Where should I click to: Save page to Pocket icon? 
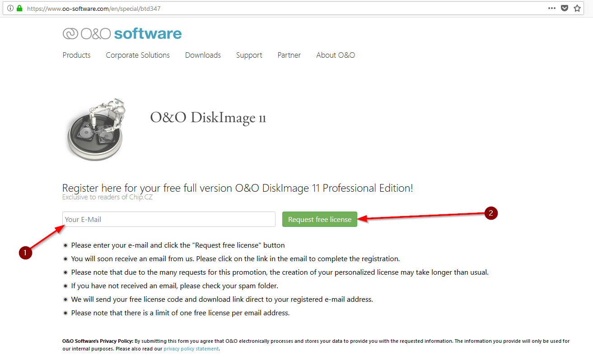click(x=565, y=8)
